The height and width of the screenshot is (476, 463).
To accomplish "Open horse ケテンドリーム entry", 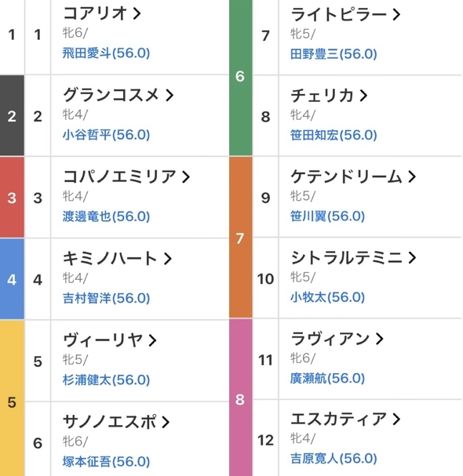I will click(346, 176).
